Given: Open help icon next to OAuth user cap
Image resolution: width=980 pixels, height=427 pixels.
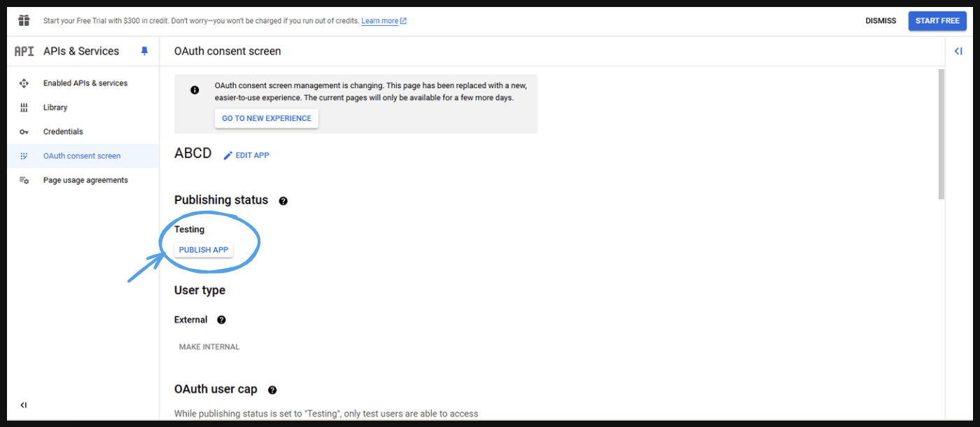Looking at the screenshot, I should click(x=272, y=390).
